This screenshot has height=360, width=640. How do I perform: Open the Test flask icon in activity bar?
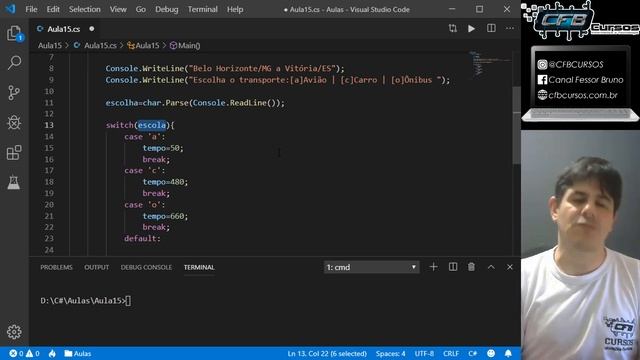click(14, 182)
